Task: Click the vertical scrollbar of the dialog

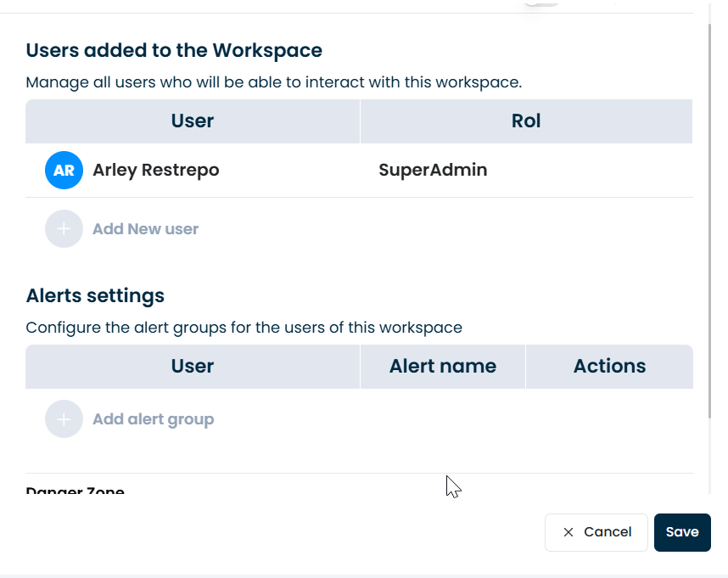Action: 710,221
